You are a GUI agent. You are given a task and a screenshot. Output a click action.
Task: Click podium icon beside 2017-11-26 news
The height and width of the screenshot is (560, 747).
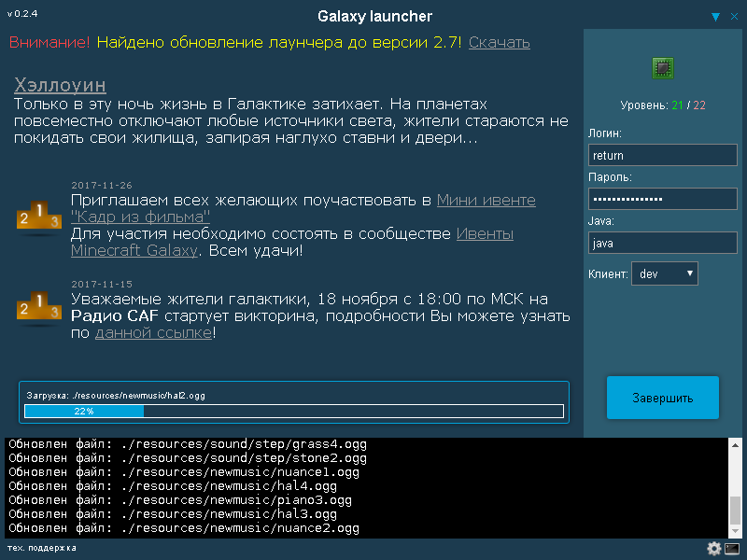pos(38,217)
